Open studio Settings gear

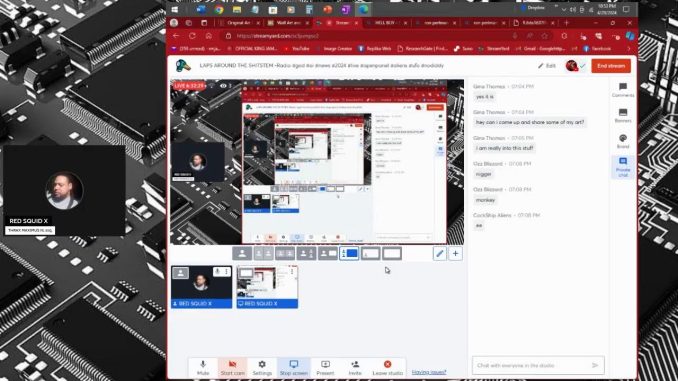262,368
